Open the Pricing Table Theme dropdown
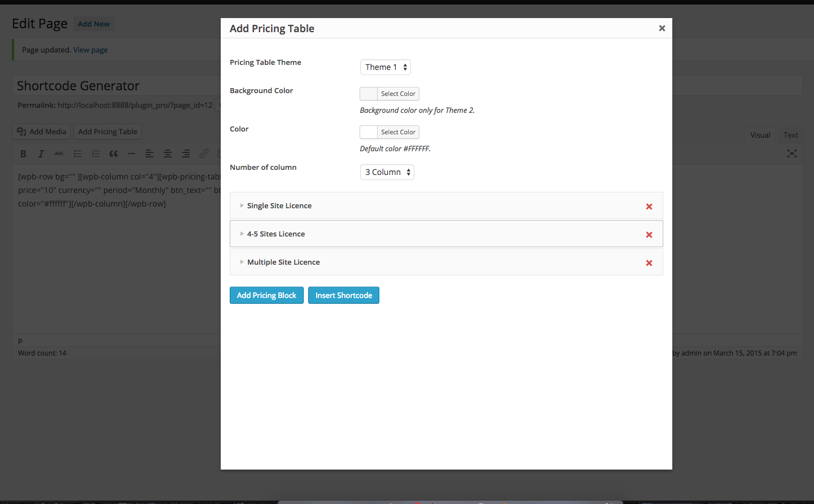The height and width of the screenshot is (504, 814). [386, 67]
